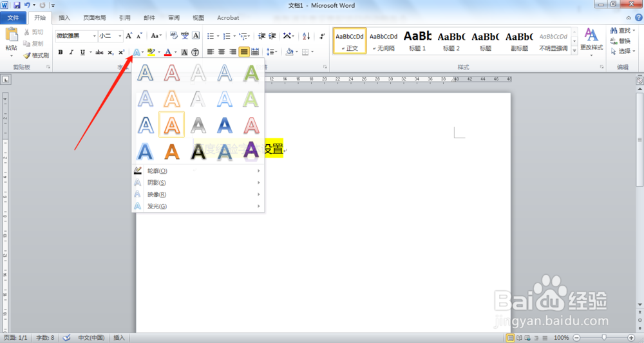Screen dimensions: 644x343
Task: Switch to 审阅 tab
Action: tap(174, 17)
